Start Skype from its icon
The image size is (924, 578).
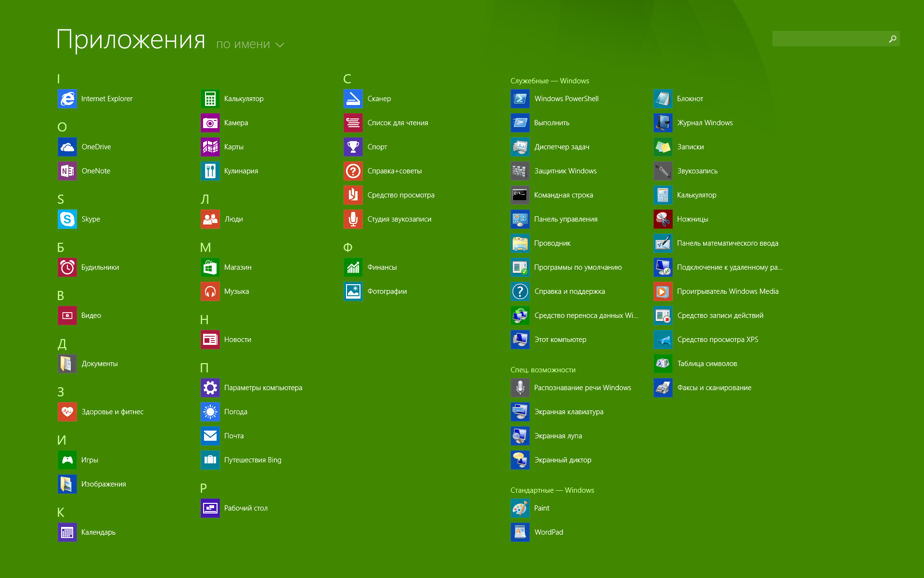67,219
